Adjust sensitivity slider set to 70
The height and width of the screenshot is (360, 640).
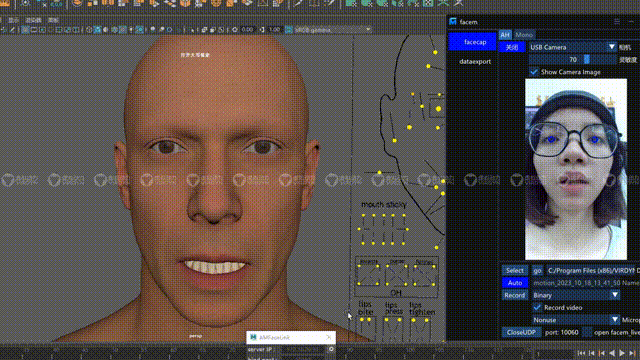pos(573,60)
